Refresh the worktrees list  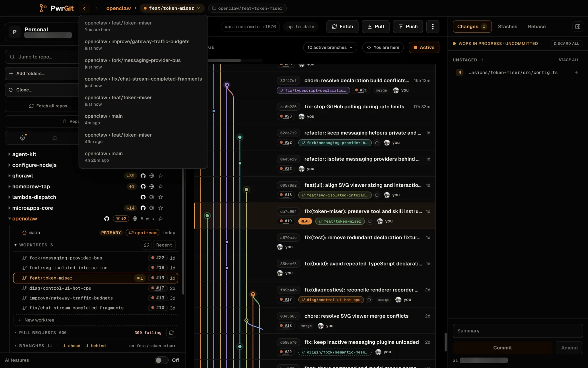(146, 245)
